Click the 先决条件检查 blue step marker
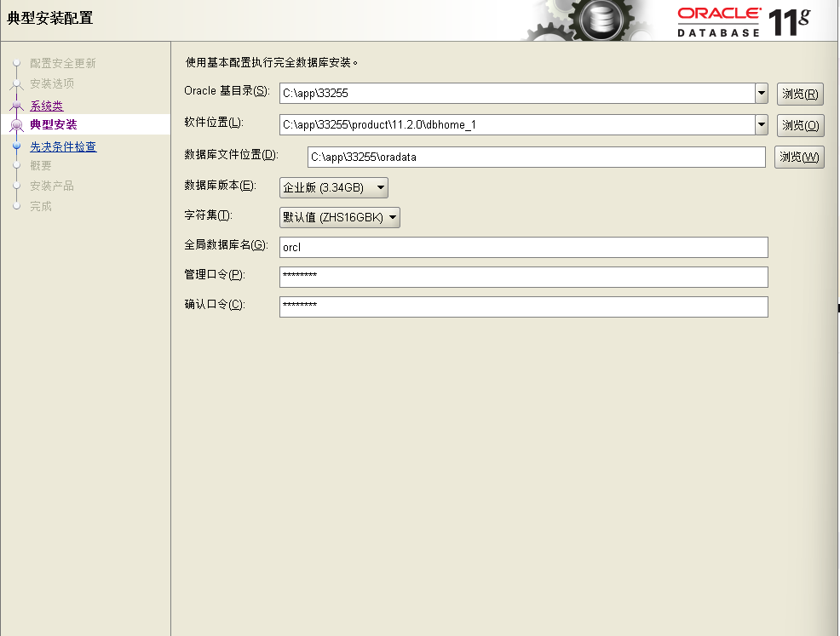The height and width of the screenshot is (636, 840). (16, 146)
